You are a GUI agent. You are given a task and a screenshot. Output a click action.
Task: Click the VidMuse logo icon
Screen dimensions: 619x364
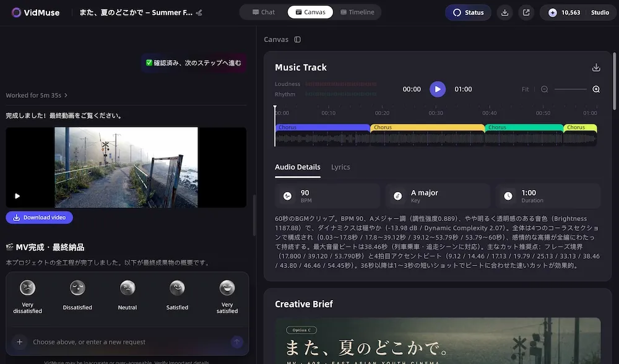click(x=16, y=12)
